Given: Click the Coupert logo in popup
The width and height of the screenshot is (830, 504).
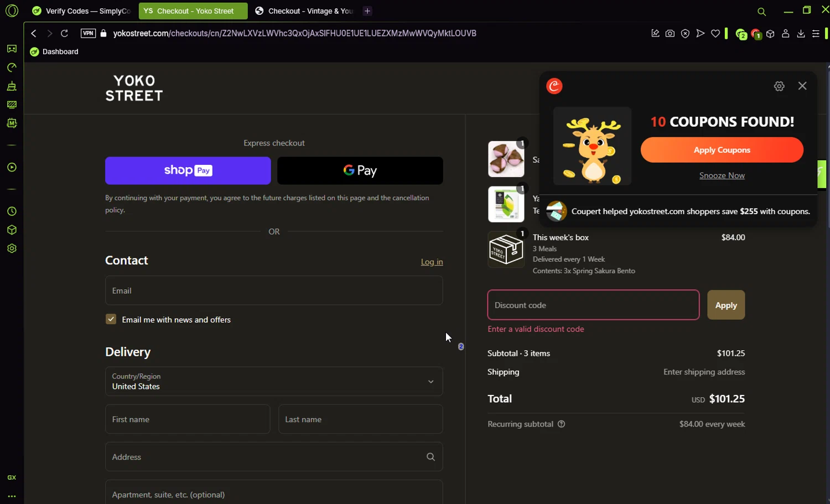Looking at the screenshot, I should coord(554,86).
